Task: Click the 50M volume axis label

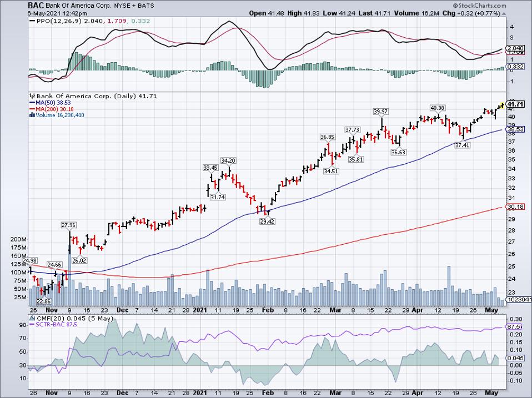Action: (x=21, y=289)
